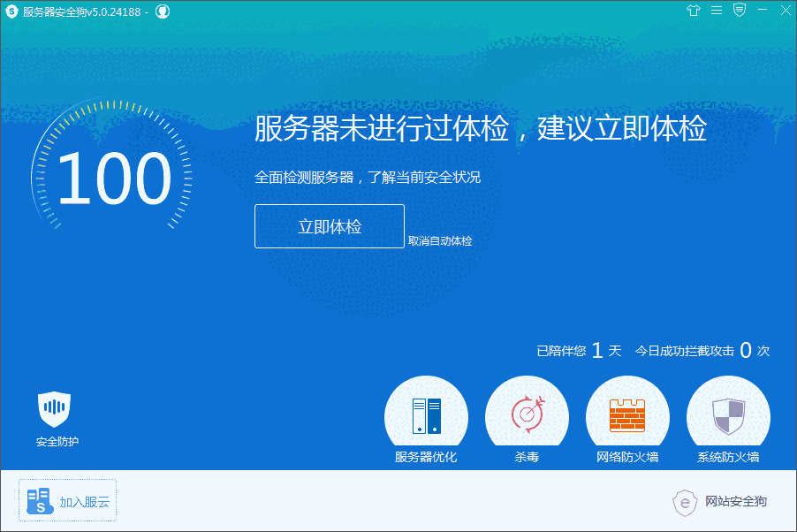Screen dimensions: 797x532
Task: Click the 加入服云 button
Action: [66, 501]
